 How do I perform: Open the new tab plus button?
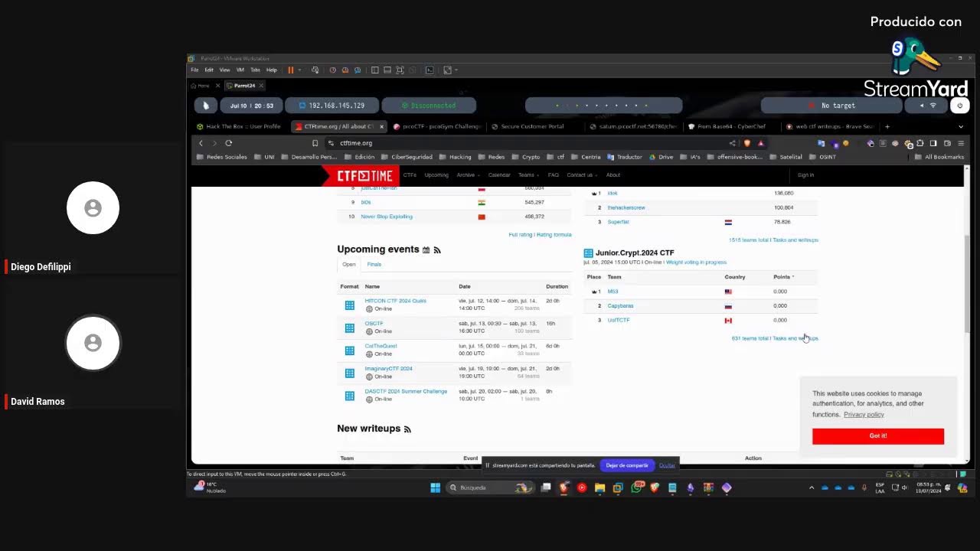(887, 126)
